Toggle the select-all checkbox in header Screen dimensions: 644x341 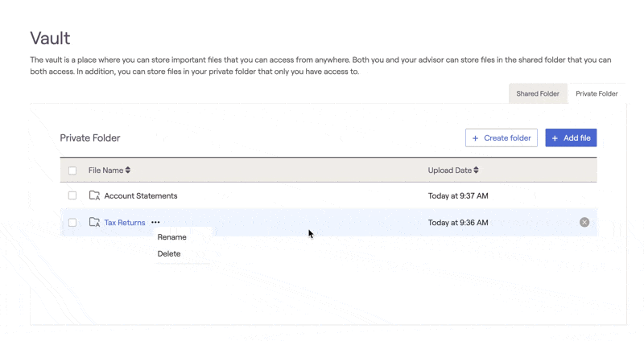click(x=72, y=170)
